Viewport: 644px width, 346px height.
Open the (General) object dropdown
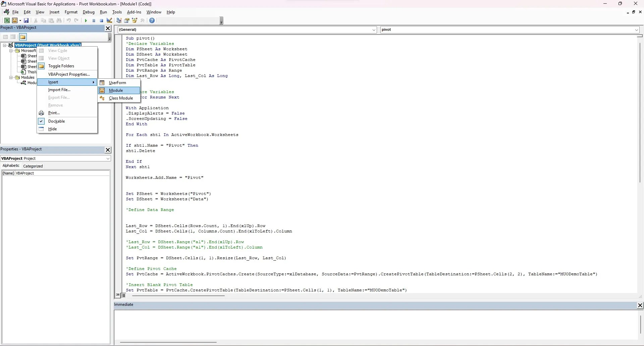pyautogui.click(x=247, y=29)
